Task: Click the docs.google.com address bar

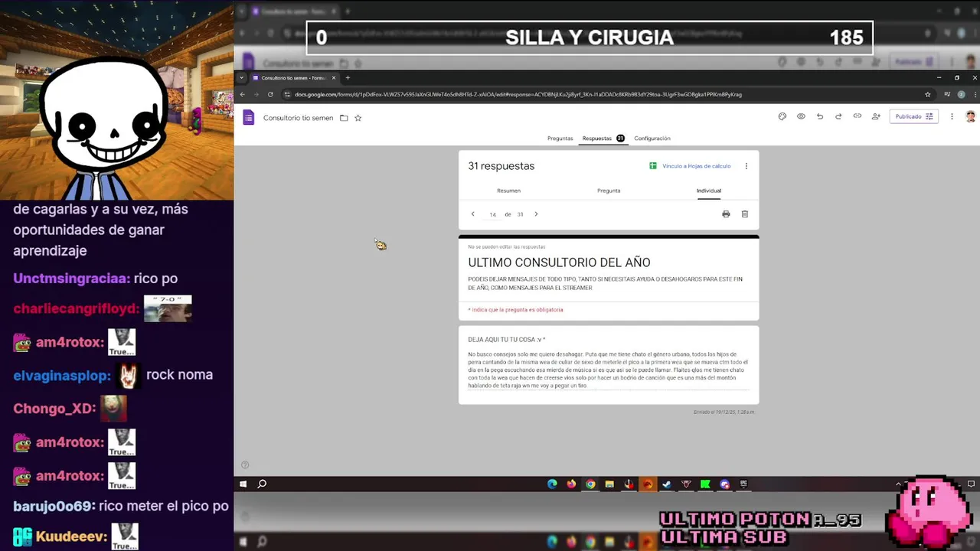Action: (518, 94)
